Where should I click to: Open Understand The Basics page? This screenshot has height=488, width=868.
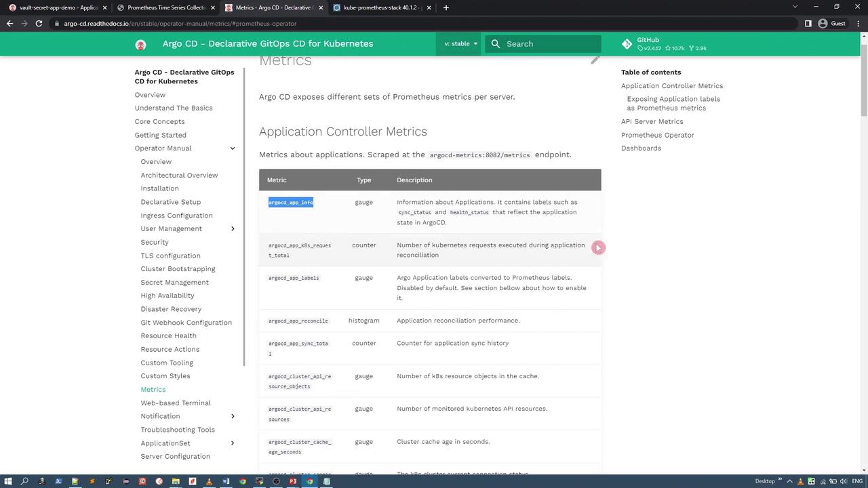coord(174,108)
